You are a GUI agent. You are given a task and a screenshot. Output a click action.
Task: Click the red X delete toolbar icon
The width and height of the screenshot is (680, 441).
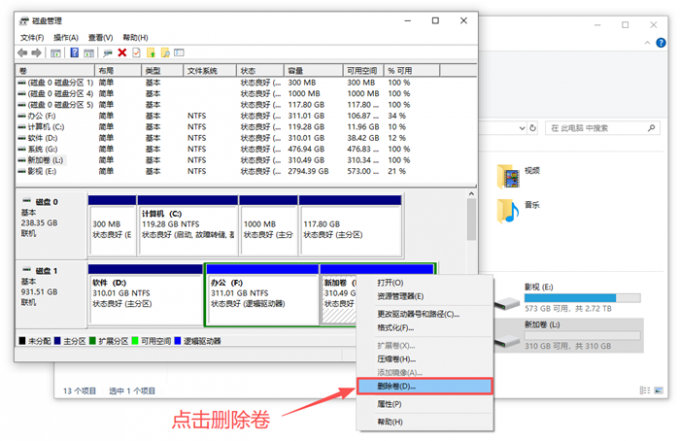click(122, 53)
